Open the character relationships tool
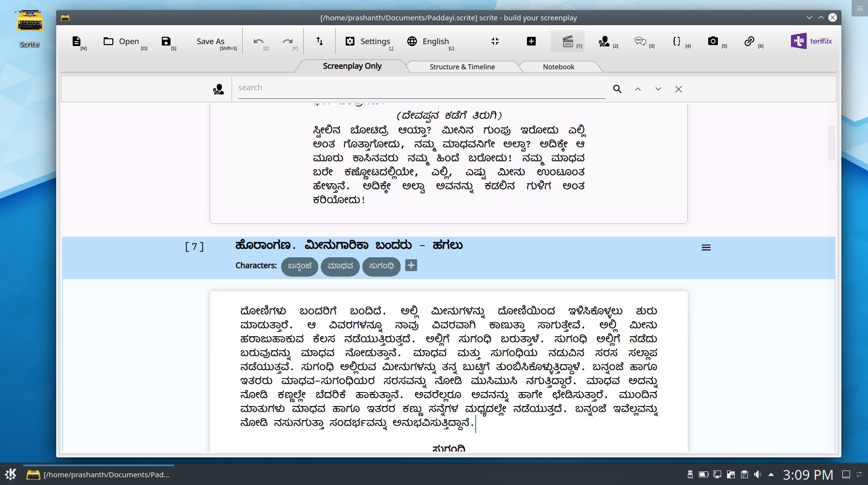The width and height of the screenshot is (868, 485). tap(604, 41)
